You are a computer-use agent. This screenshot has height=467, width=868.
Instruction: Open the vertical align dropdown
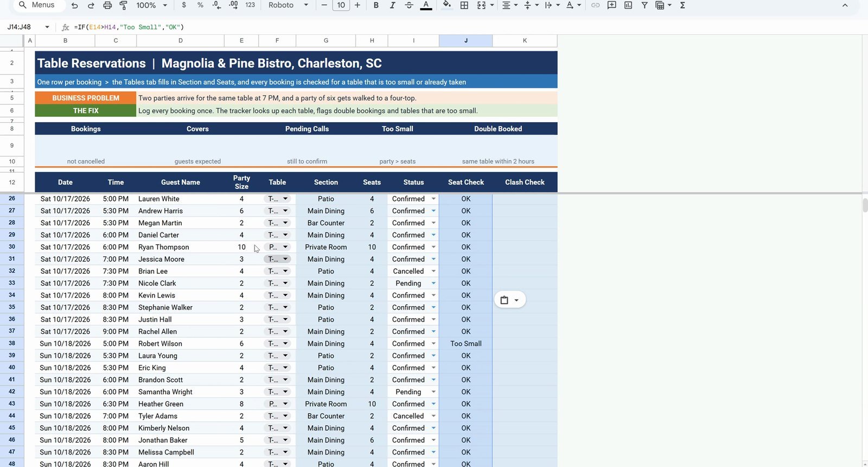pyautogui.click(x=531, y=5)
